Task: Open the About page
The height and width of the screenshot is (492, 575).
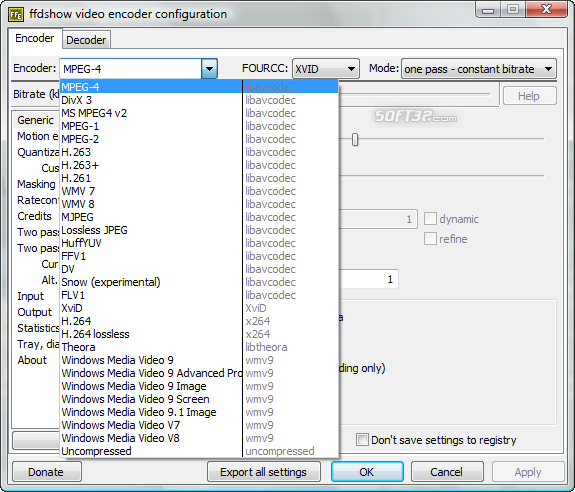Action: point(32,360)
